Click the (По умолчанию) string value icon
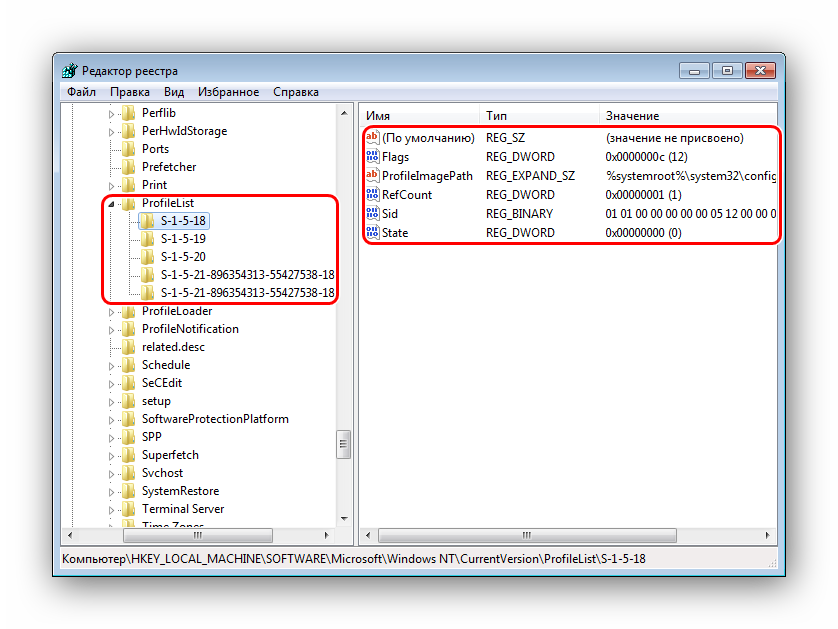 click(x=373, y=137)
